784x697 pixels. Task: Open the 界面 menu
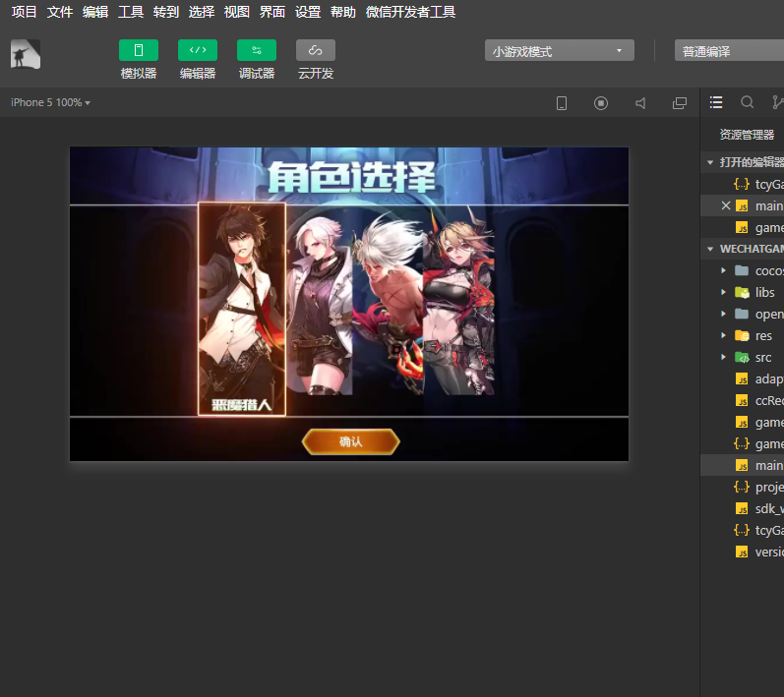(272, 12)
